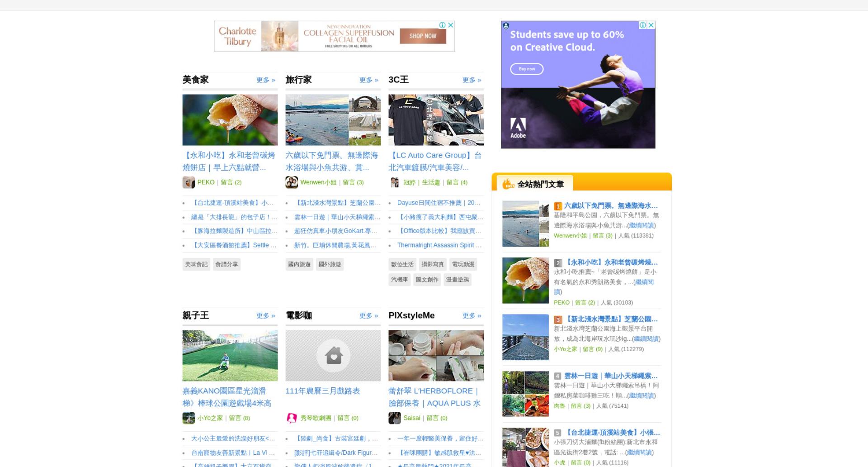Image resolution: width=868 pixels, height=467 pixels.
Task: Close the Adobe Creative Cloud ad
Action: [x=651, y=25]
